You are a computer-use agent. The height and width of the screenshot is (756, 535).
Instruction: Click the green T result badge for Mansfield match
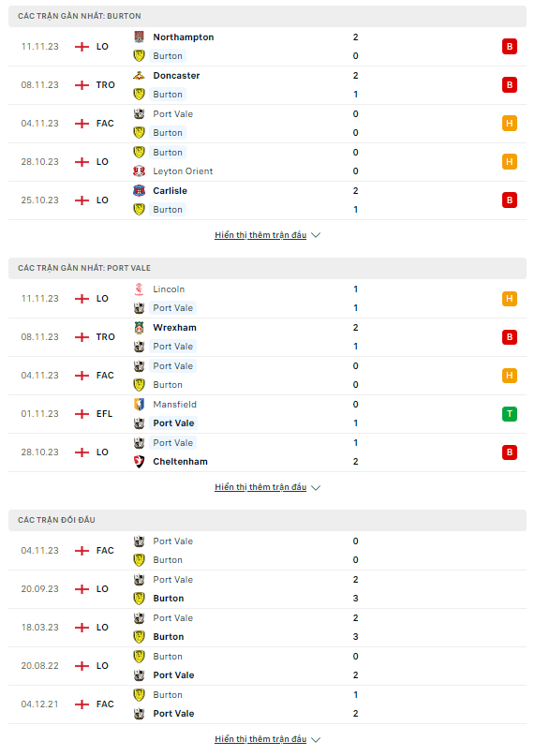tap(510, 414)
